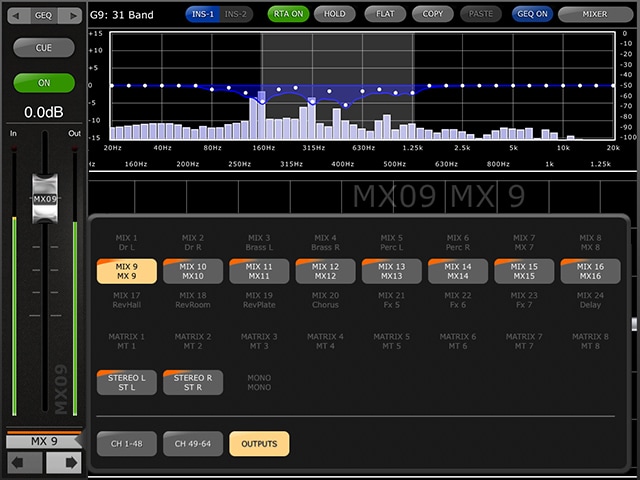Screen dimensions: 640x480
Task: Select the MIX 12 output button
Action: (x=325, y=271)
